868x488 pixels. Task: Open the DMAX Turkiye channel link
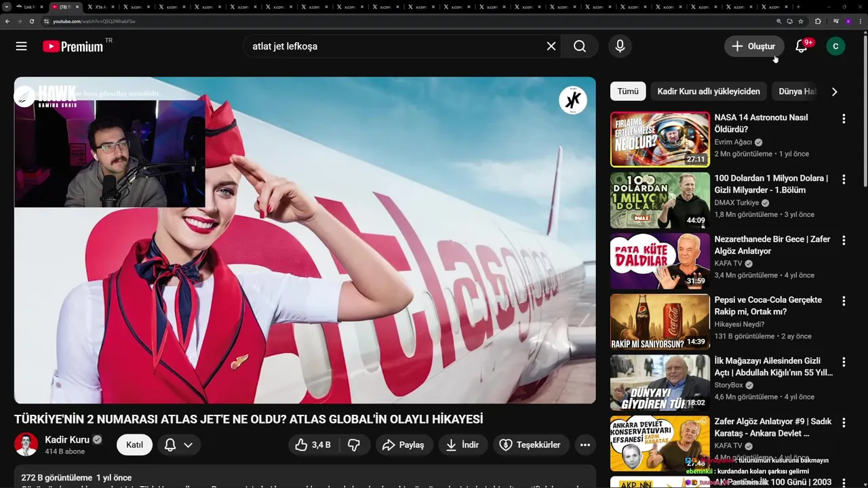tap(736, 203)
